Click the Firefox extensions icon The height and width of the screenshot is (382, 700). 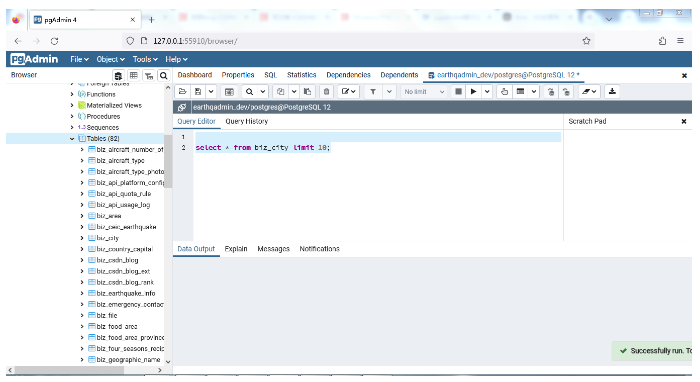point(662,41)
